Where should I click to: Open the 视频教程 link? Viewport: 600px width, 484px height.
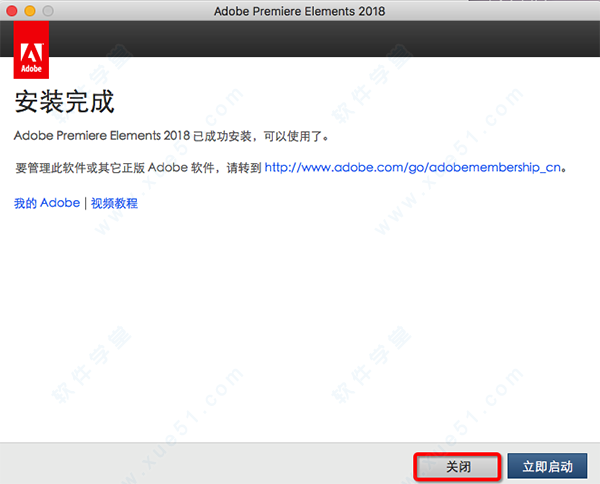coord(114,203)
